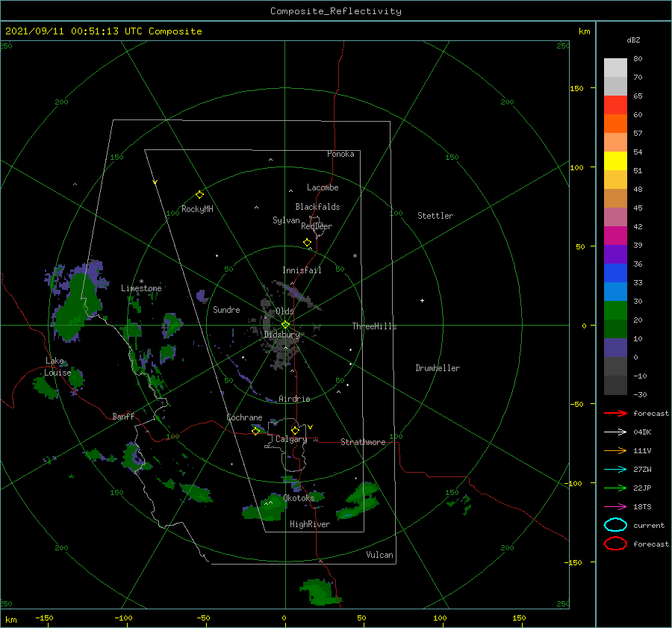Click the Olds city label
Image resolution: width=672 pixels, height=628 pixels.
coord(284,311)
